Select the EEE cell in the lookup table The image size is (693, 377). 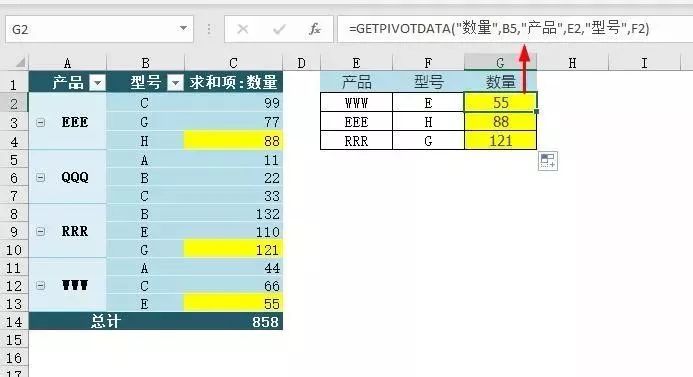[356, 122]
